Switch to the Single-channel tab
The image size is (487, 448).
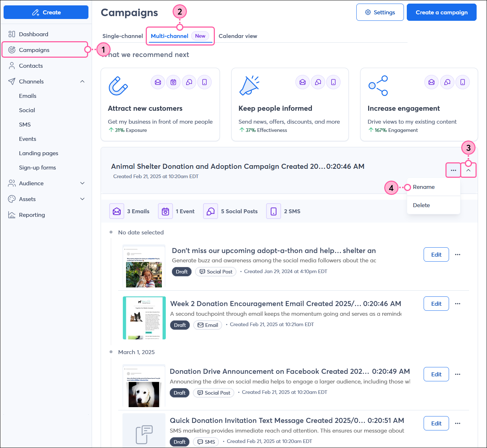(122, 36)
